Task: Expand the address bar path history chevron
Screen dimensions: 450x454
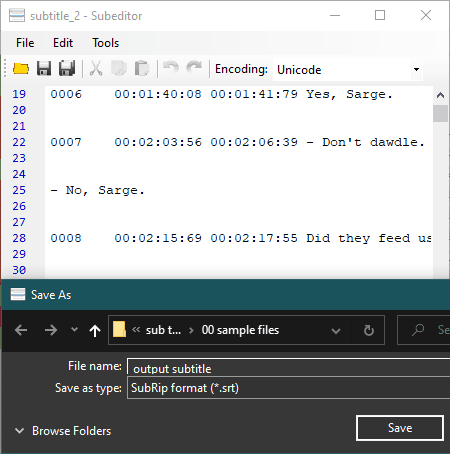Action: (x=336, y=331)
